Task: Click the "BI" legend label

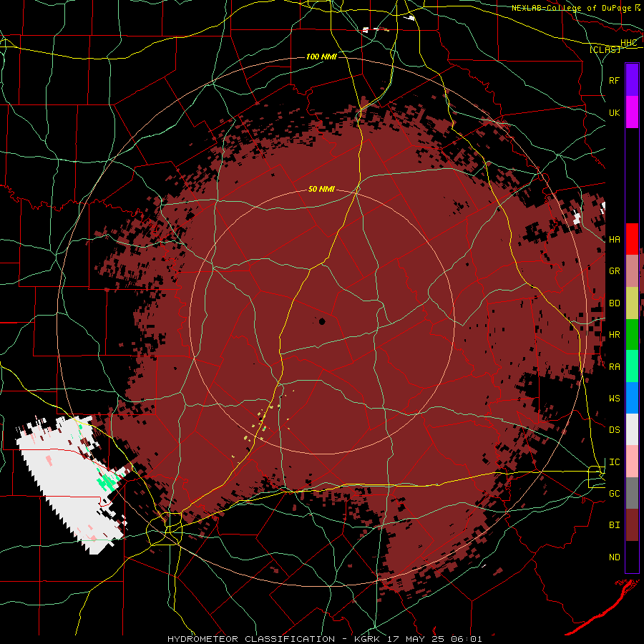Action: 615,525
